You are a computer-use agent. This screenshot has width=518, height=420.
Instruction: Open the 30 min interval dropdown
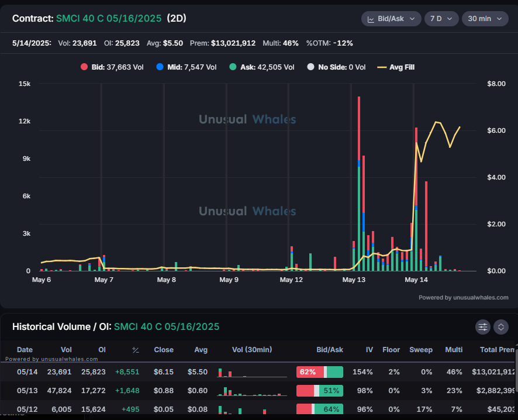pos(485,19)
